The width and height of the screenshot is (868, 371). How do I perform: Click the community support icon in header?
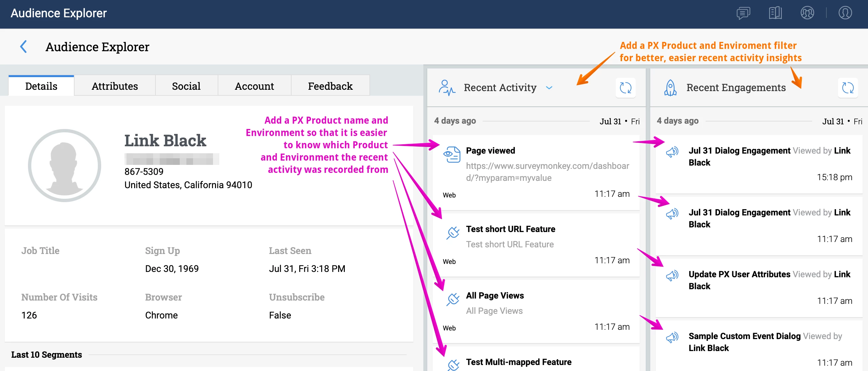807,13
